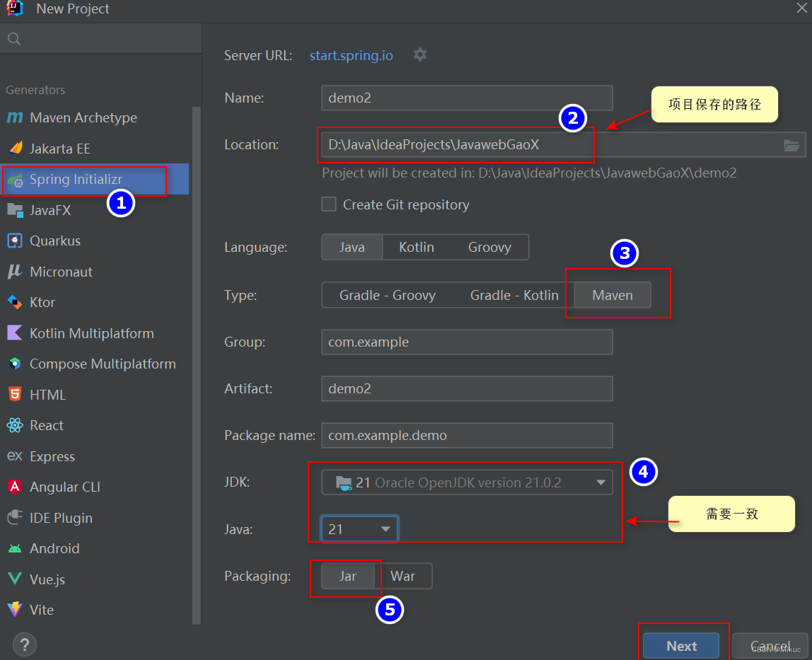The width and height of the screenshot is (812, 660).
Task: Click the help question mark icon
Action: [x=24, y=644]
